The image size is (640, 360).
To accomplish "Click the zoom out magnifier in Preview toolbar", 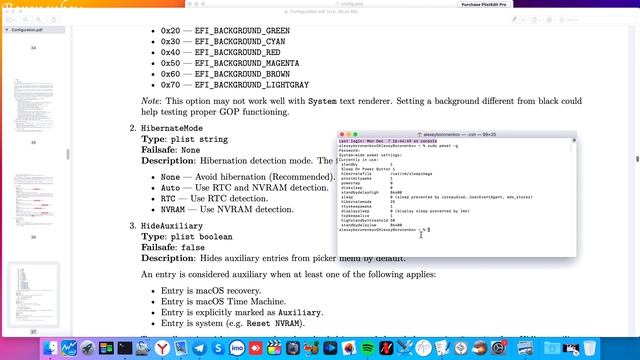I will pos(26,20).
